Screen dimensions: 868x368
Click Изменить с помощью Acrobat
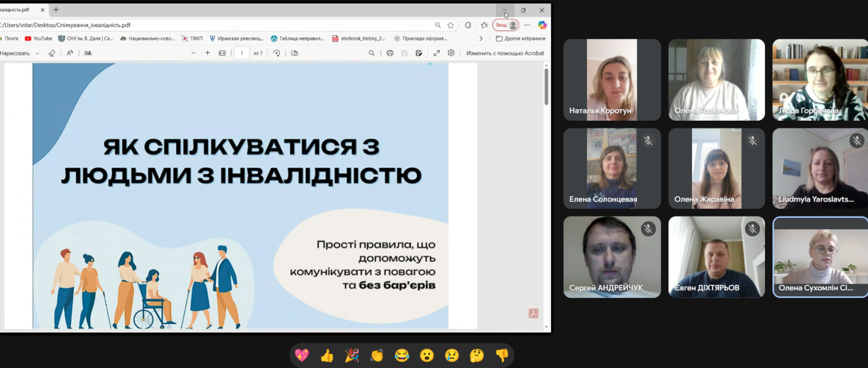pyautogui.click(x=505, y=53)
